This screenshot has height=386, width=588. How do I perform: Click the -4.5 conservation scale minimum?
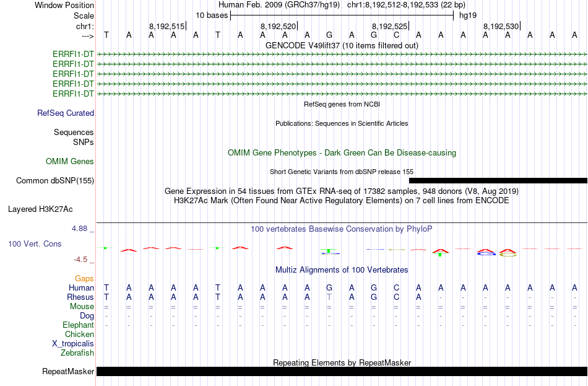tap(80, 260)
